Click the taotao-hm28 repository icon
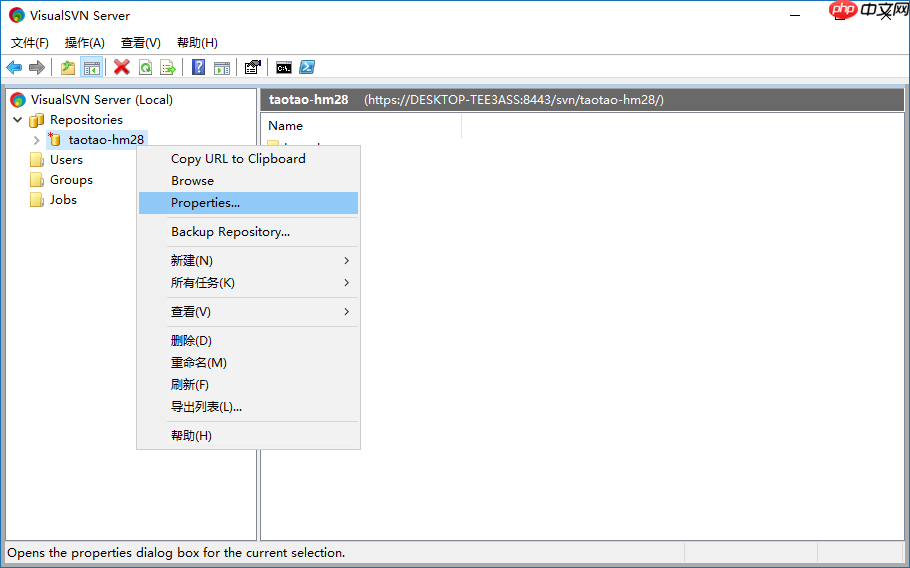910x568 pixels. pos(55,139)
